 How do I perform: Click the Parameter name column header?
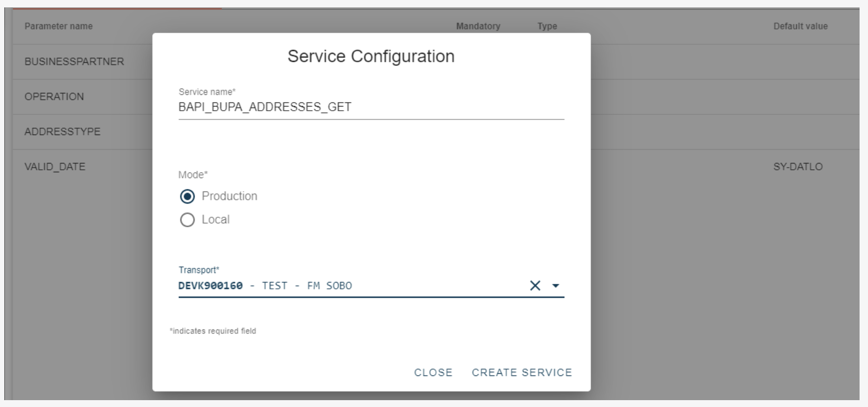[59, 26]
